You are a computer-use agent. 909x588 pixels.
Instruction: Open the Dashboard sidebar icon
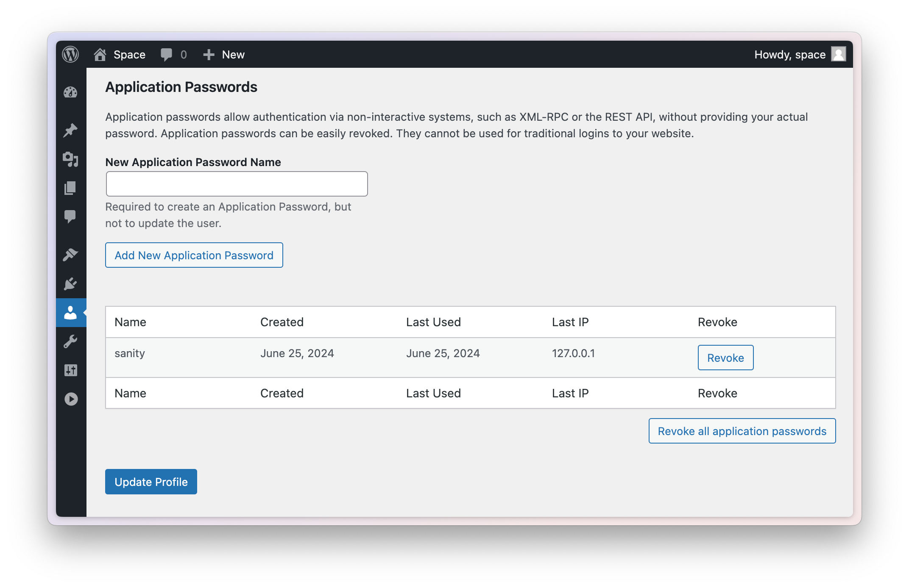pyautogui.click(x=71, y=92)
